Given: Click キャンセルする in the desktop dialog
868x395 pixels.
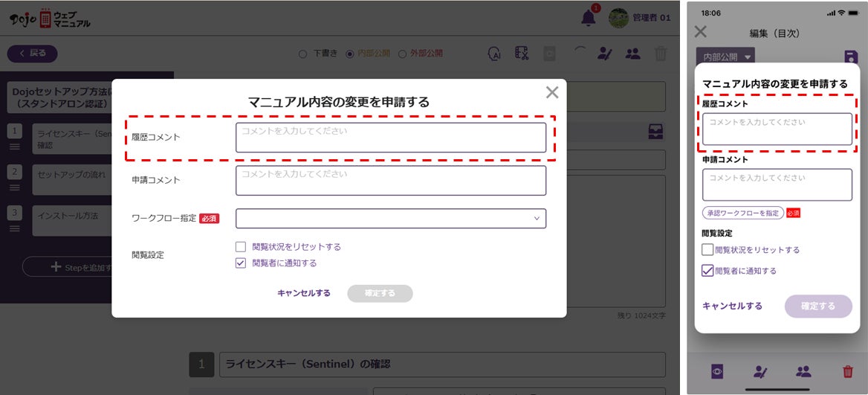Looking at the screenshot, I should (x=304, y=293).
